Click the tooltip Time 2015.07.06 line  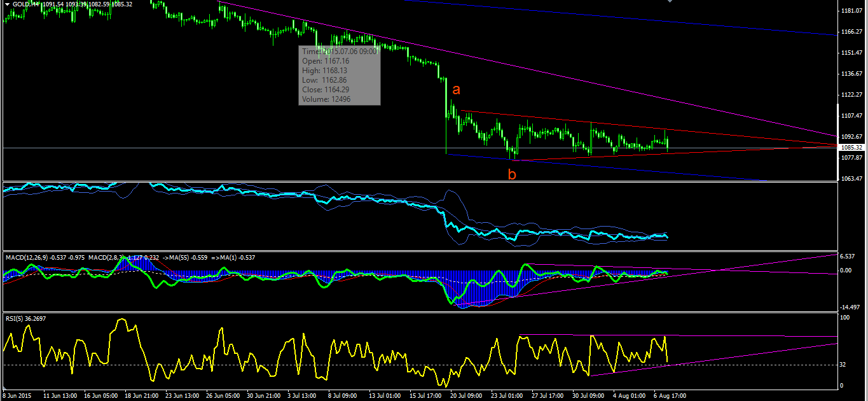[340, 52]
